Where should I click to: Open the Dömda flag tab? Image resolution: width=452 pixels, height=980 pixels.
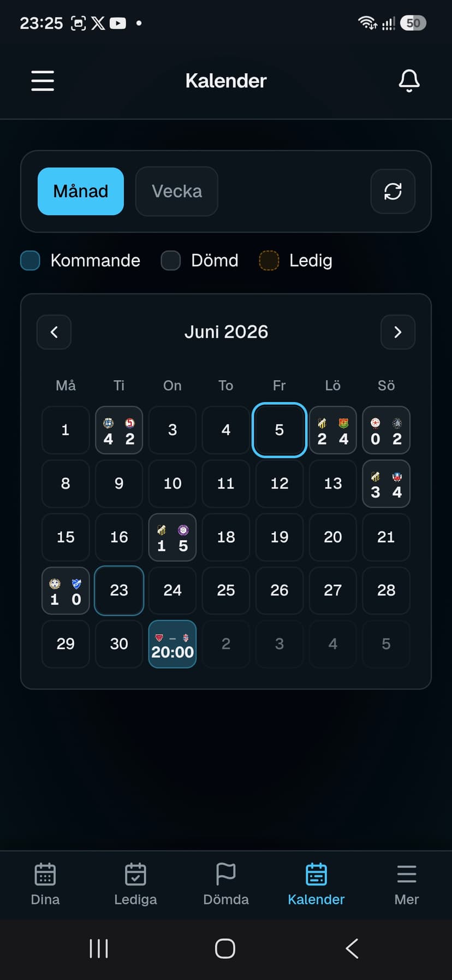(226, 884)
